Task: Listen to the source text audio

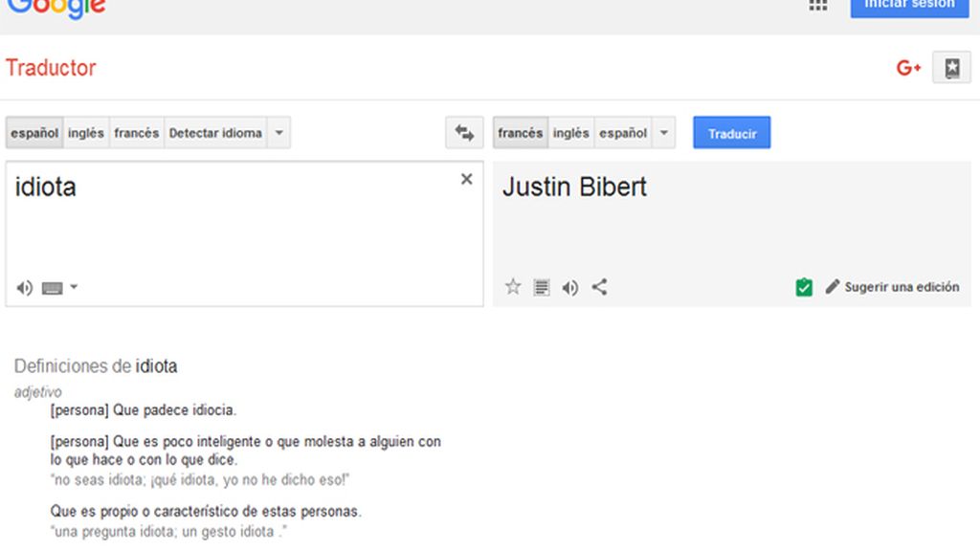Action: pos(24,287)
